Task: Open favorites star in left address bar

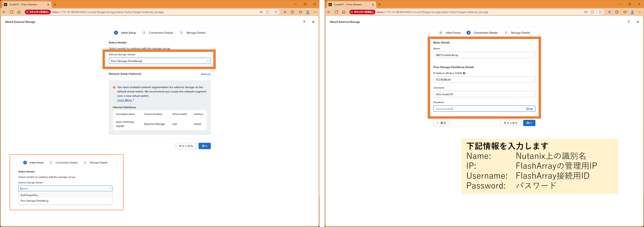Action: 276,12
